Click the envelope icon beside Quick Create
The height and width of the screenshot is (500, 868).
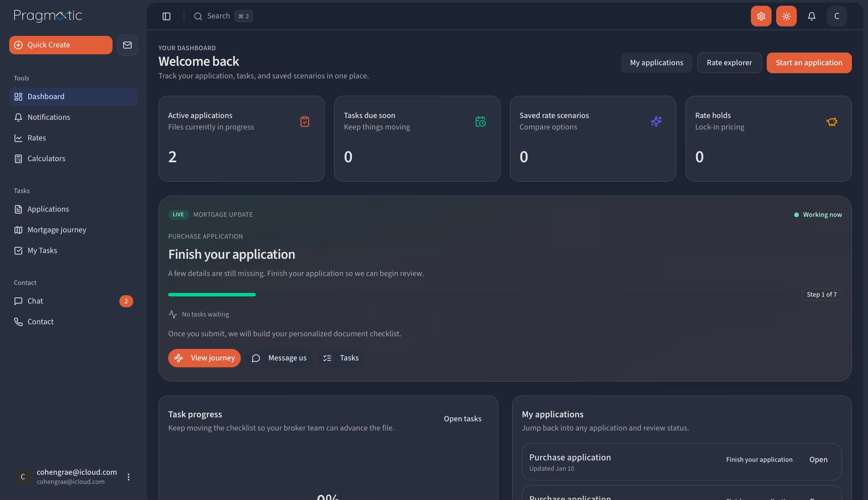pos(127,45)
